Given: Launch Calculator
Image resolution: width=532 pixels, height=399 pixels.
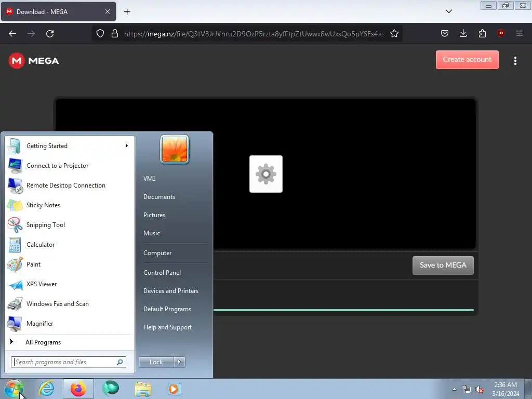Looking at the screenshot, I should click(x=70, y=245).
